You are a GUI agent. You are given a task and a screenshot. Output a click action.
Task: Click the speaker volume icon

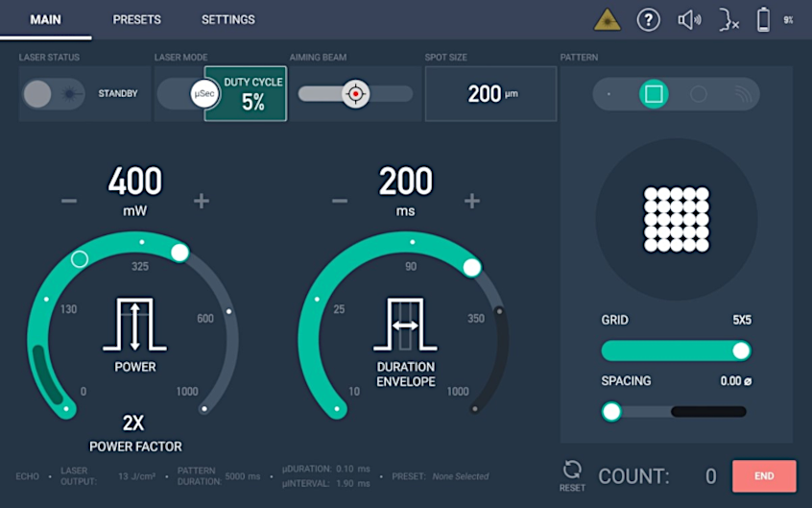click(689, 19)
